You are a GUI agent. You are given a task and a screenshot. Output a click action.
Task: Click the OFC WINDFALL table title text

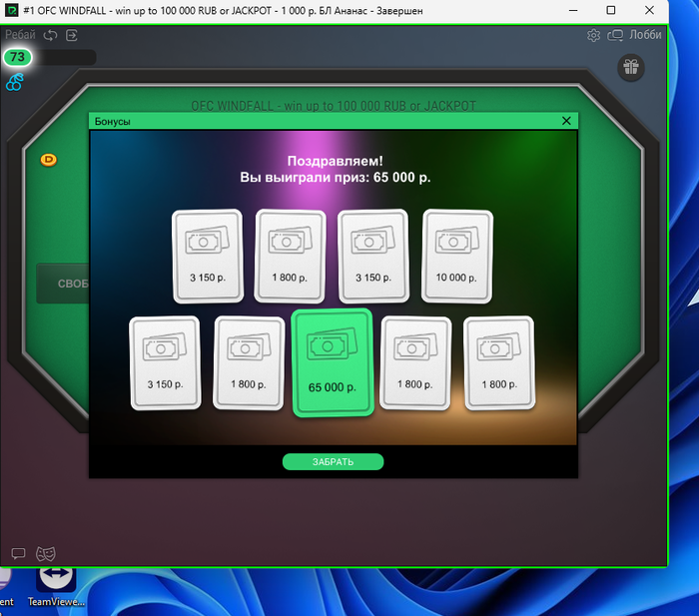(x=334, y=106)
